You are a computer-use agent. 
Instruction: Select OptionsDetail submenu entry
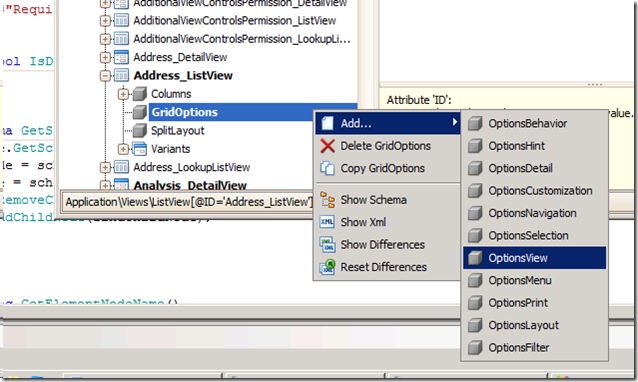click(534, 168)
